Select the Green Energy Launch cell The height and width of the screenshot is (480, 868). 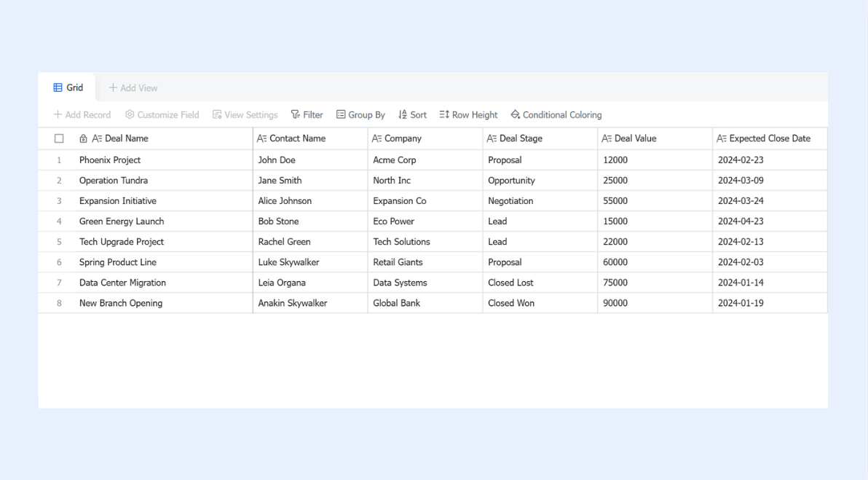[x=163, y=221]
